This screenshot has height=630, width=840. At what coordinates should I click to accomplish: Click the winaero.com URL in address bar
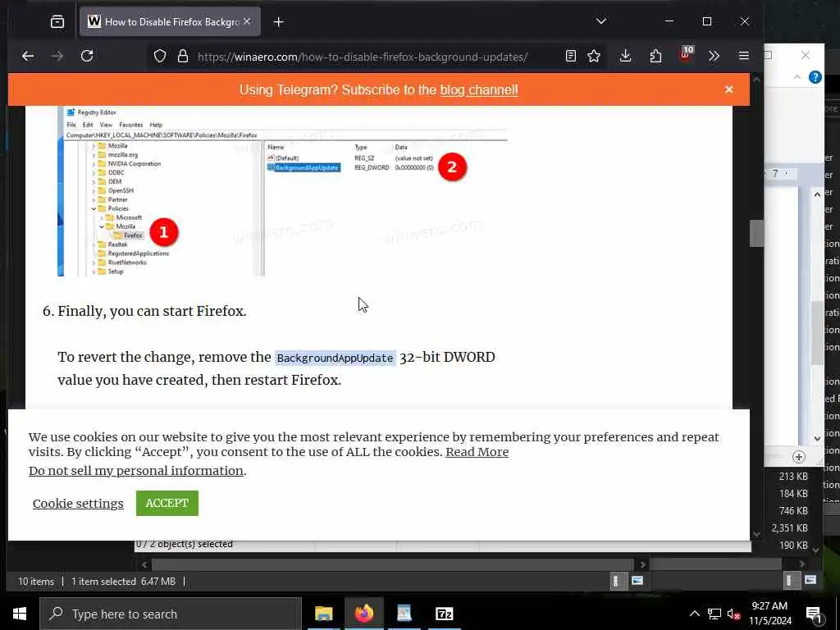[362, 57]
